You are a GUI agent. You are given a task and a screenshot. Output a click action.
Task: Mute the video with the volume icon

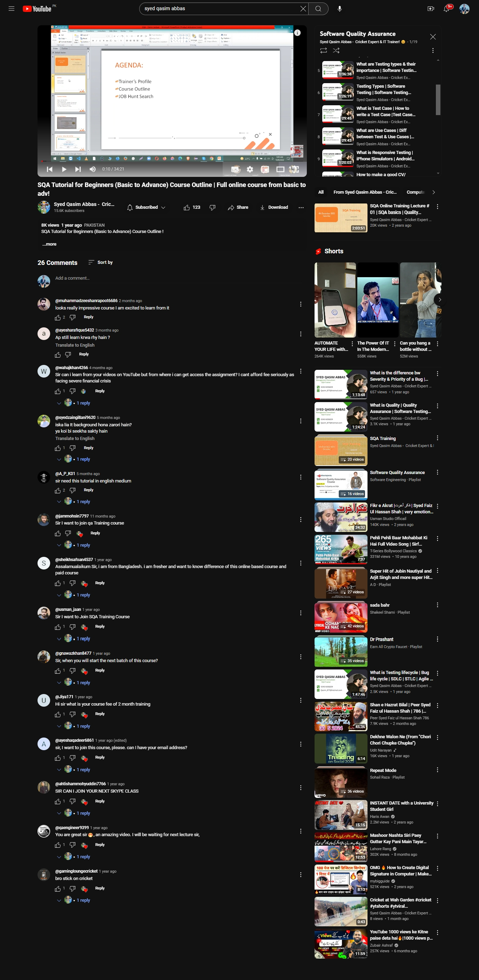pos(92,169)
